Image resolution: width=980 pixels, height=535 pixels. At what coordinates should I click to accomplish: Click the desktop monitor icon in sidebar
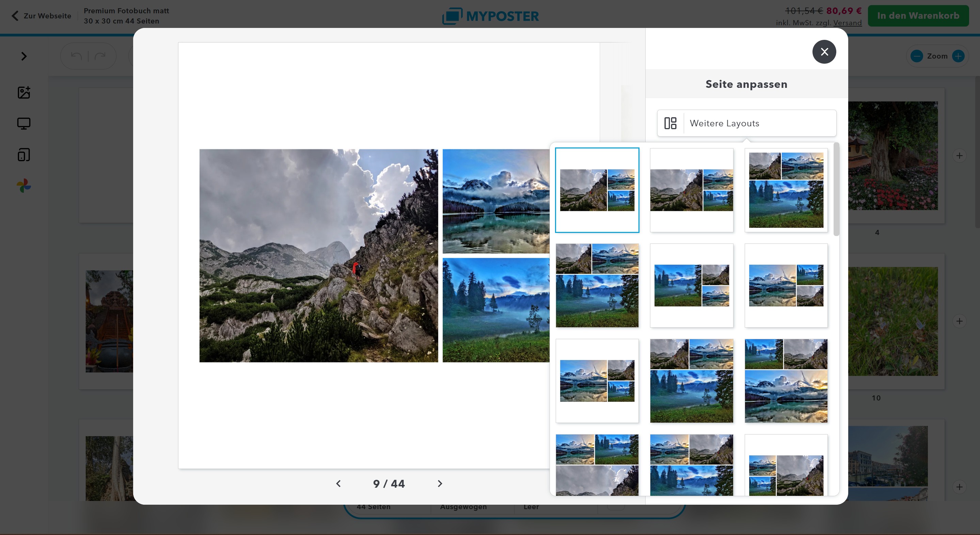(x=23, y=124)
